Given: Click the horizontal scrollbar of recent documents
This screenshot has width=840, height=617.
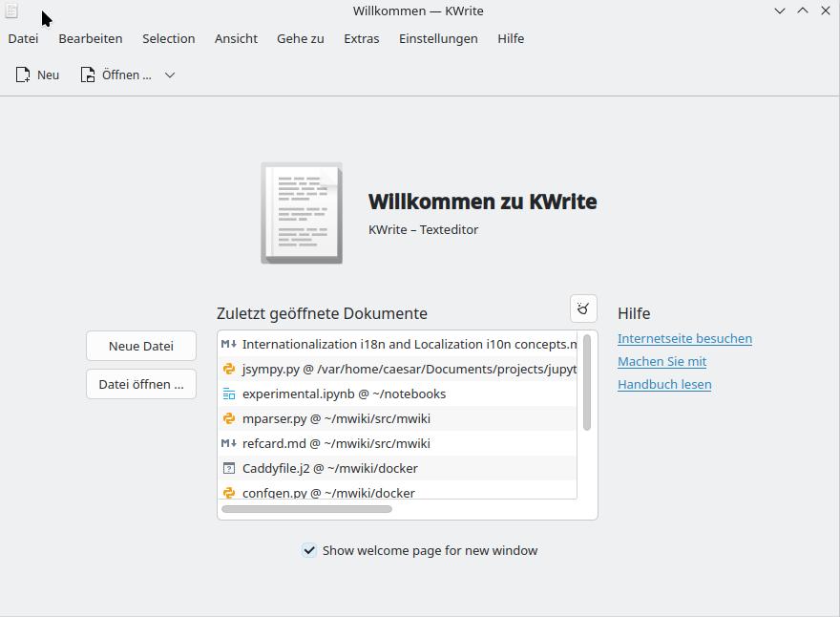Looking at the screenshot, I should [x=306, y=509].
